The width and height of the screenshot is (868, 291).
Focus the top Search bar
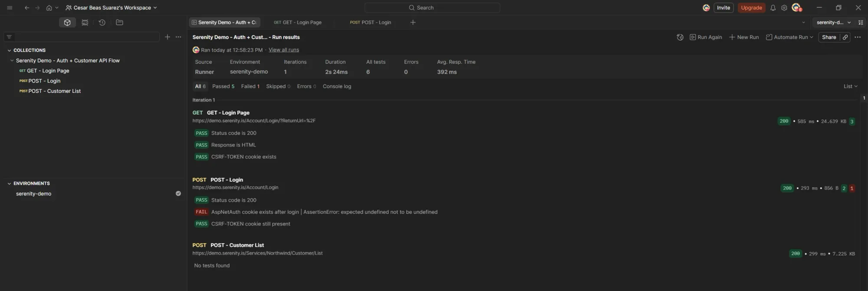pos(432,8)
